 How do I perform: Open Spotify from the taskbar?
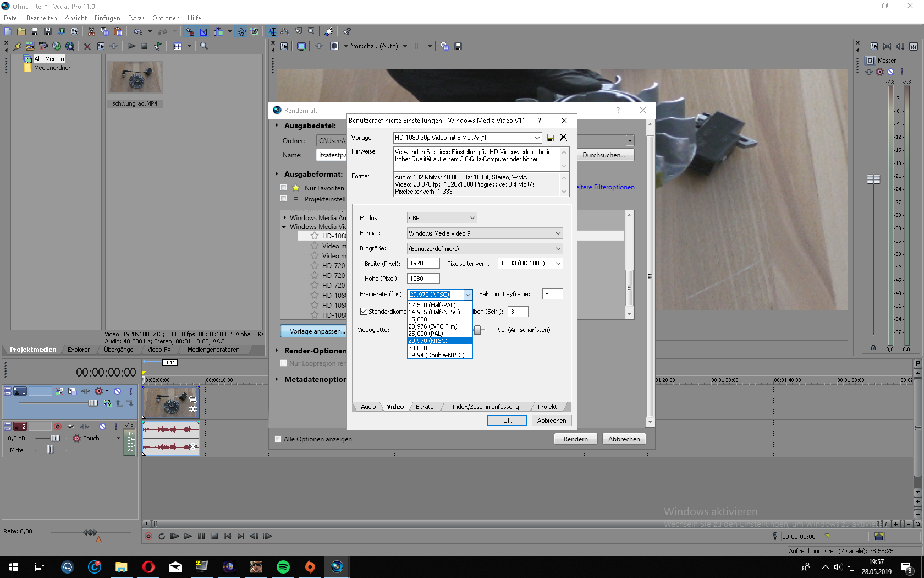tap(283, 567)
